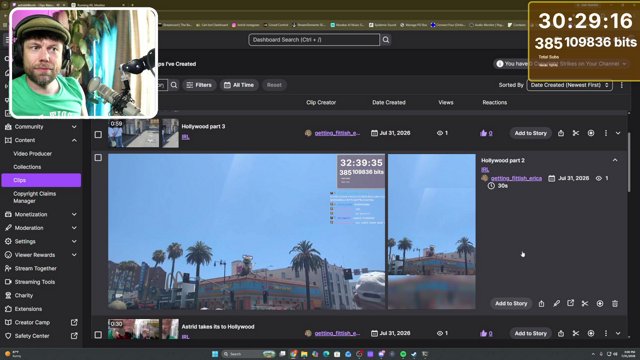The height and width of the screenshot is (360, 640).
Task: Expand the Hollywood part 3 clip row
Action: tap(618, 133)
